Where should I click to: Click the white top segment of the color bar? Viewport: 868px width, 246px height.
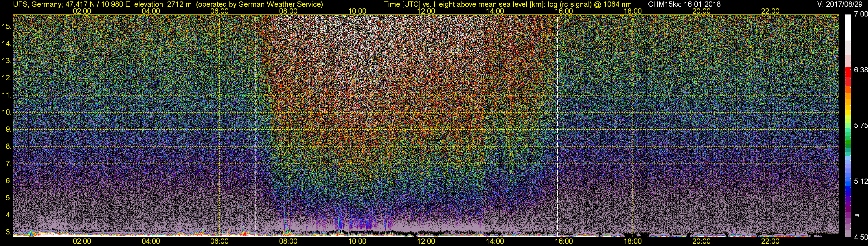(x=848, y=27)
